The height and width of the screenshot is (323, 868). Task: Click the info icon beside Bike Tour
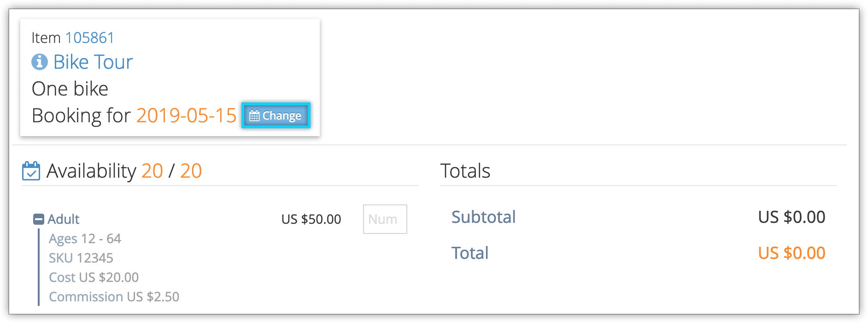(39, 61)
